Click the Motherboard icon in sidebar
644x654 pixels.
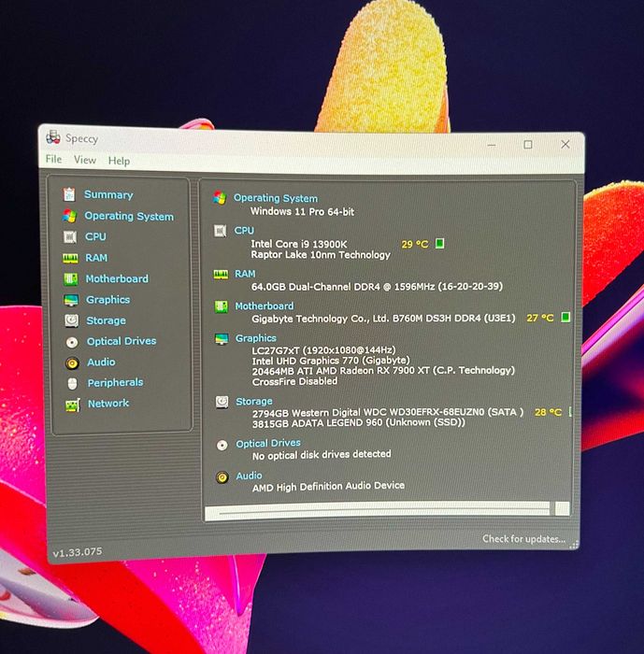[70, 279]
